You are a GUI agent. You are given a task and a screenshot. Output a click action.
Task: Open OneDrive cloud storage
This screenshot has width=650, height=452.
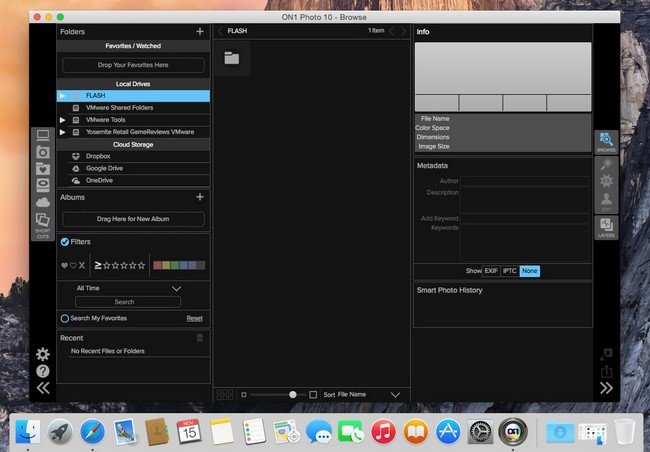(x=133, y=180)
